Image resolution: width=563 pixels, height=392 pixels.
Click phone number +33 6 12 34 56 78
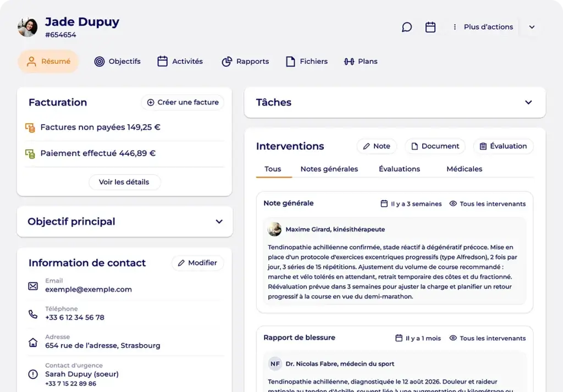(x=75, y=317)
